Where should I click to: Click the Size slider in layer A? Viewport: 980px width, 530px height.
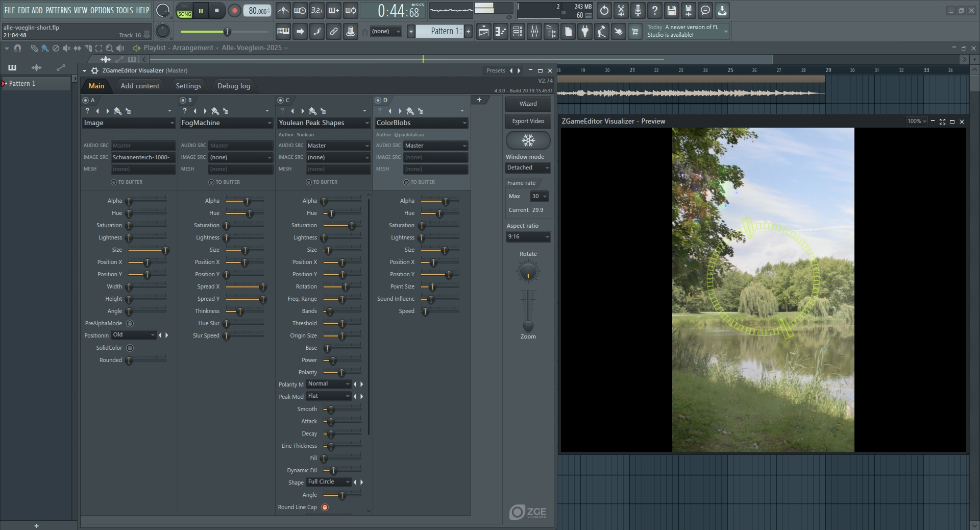pyautogui.click(x=147, y=250)
